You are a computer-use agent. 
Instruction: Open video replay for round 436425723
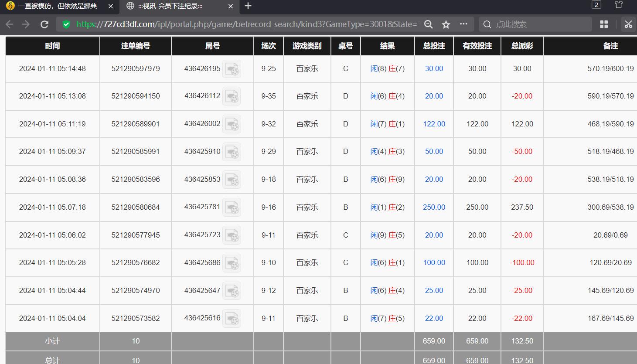(x=232, y=235)
